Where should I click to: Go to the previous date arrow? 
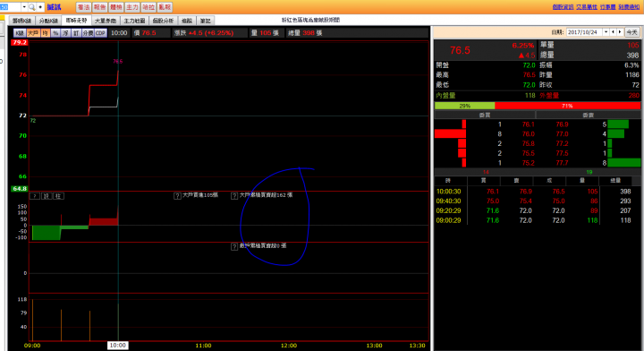tap(614, 32)
